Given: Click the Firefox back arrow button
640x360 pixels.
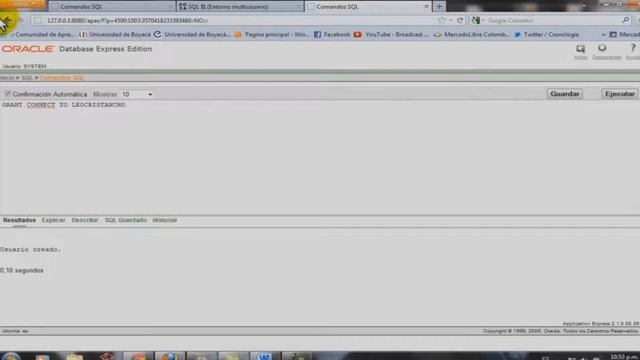Looking at the screenshot, I should (6, 21).
